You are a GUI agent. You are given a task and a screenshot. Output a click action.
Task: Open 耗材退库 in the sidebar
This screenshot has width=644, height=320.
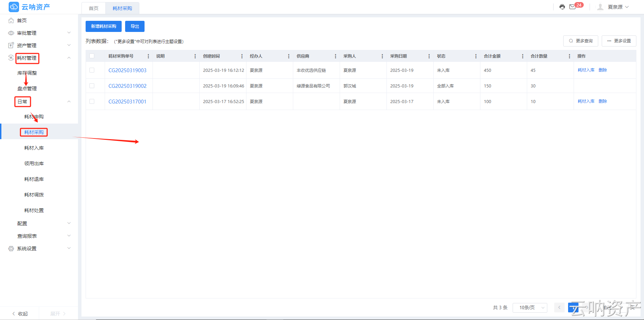[x=34, y=179]
